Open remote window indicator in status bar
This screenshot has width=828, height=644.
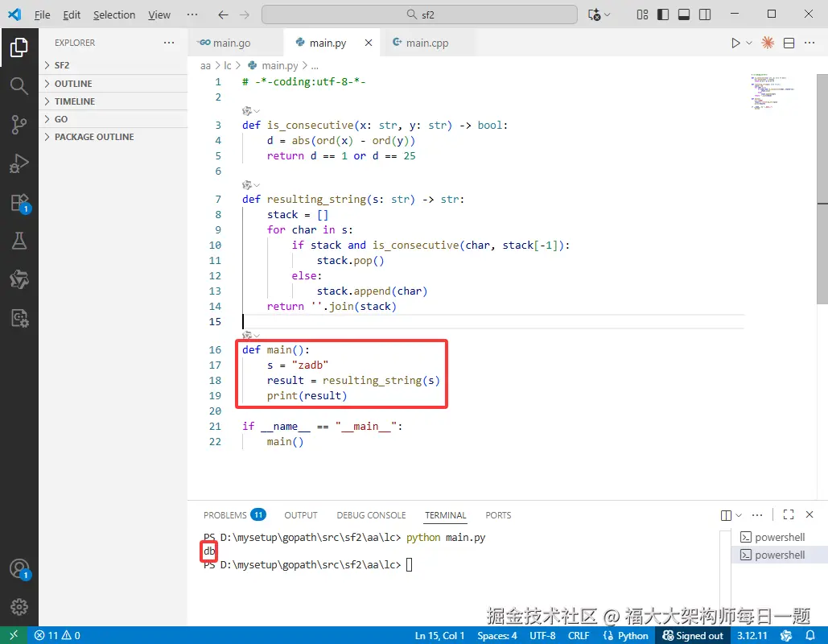[x=14, y=635]
